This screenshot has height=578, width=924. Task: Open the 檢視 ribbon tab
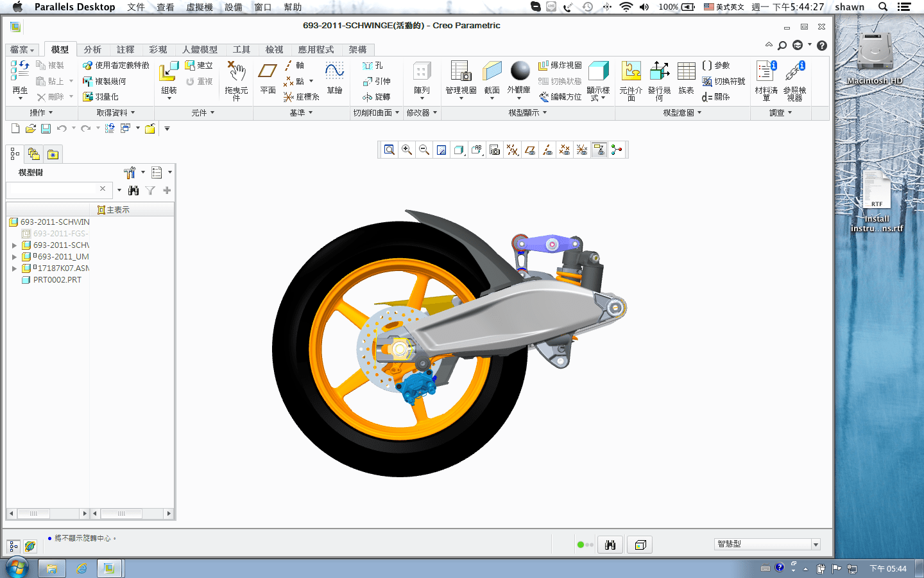[x=274, y=49]
